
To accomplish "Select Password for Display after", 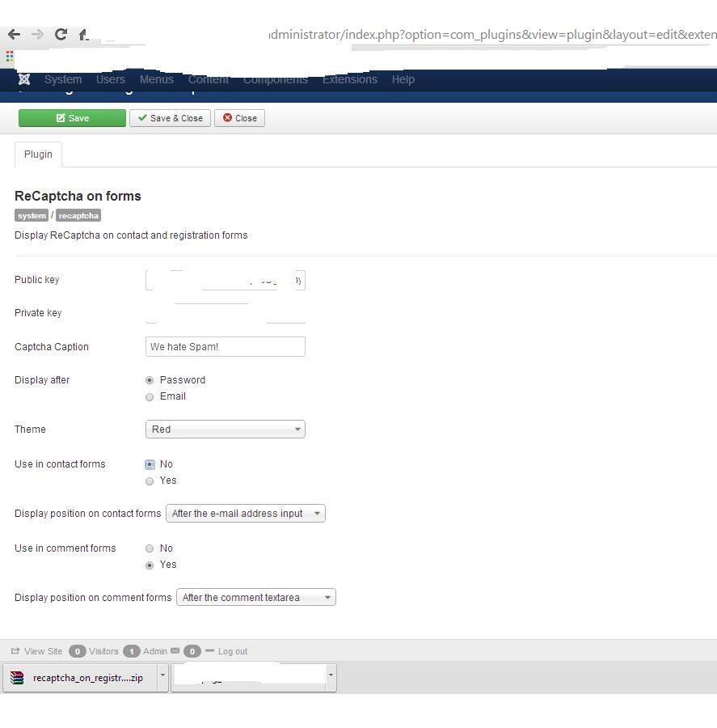I will pyautogui.click(x=150, y=380).
